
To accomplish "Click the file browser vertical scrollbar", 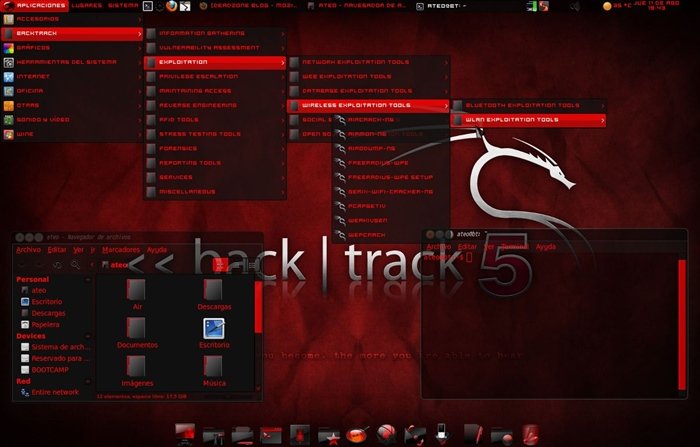I will (x=258, y=307).
